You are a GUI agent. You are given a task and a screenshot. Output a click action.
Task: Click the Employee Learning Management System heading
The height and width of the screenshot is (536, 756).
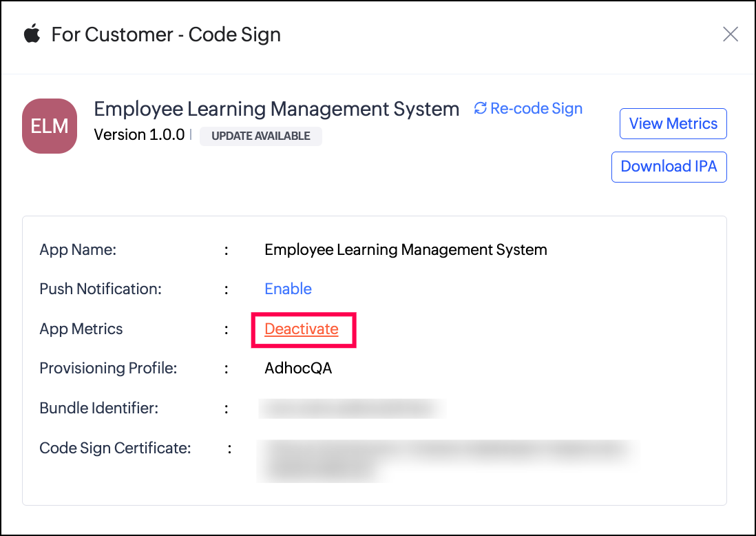(276, 109)
